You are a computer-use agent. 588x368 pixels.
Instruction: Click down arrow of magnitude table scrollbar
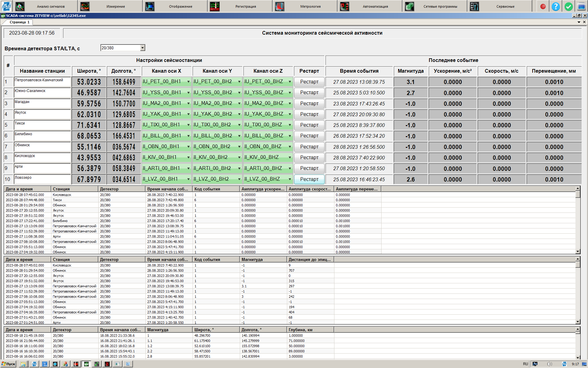(x=578, y=322)
